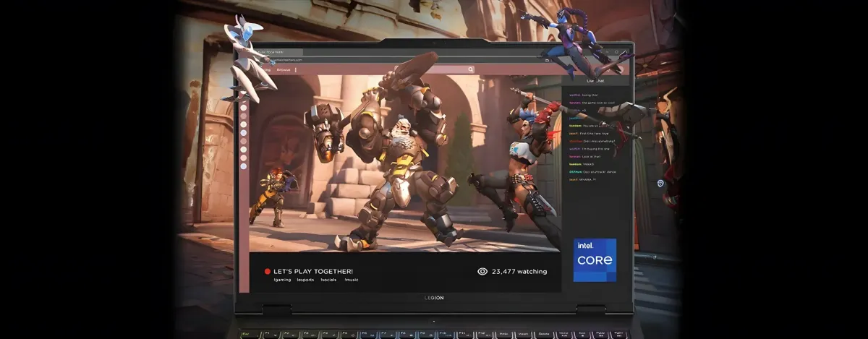Click the eye icon for viewer count
This screenshot has height=339, width=868.
click(482, 272)
